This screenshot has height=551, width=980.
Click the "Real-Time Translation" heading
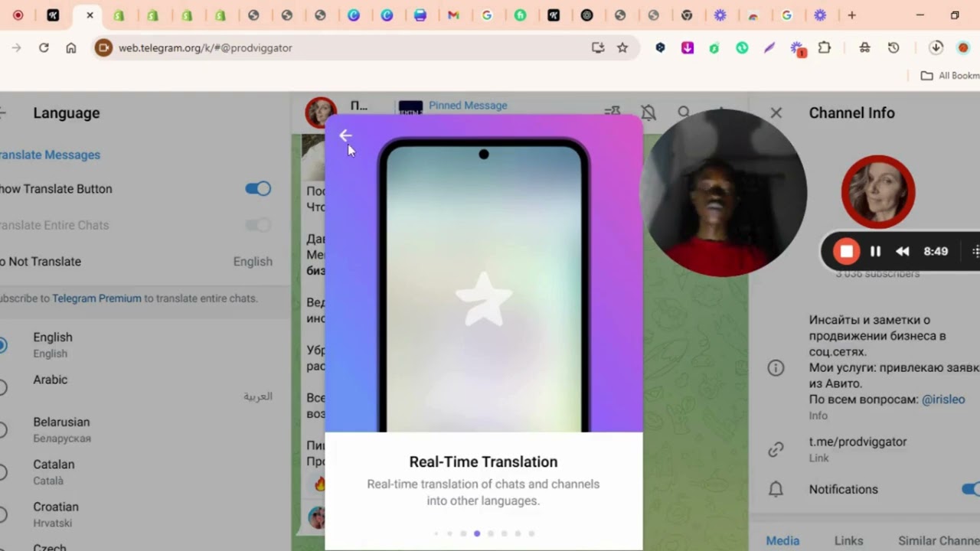point(483,461)
